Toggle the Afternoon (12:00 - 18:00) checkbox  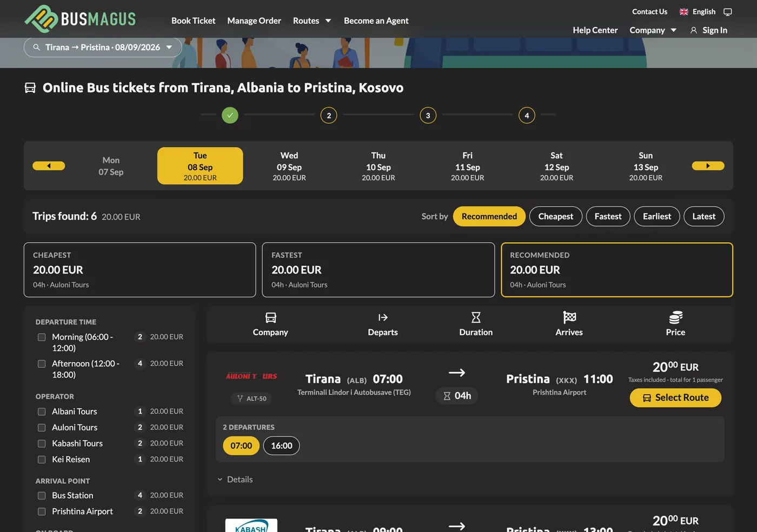pos(42,364)
